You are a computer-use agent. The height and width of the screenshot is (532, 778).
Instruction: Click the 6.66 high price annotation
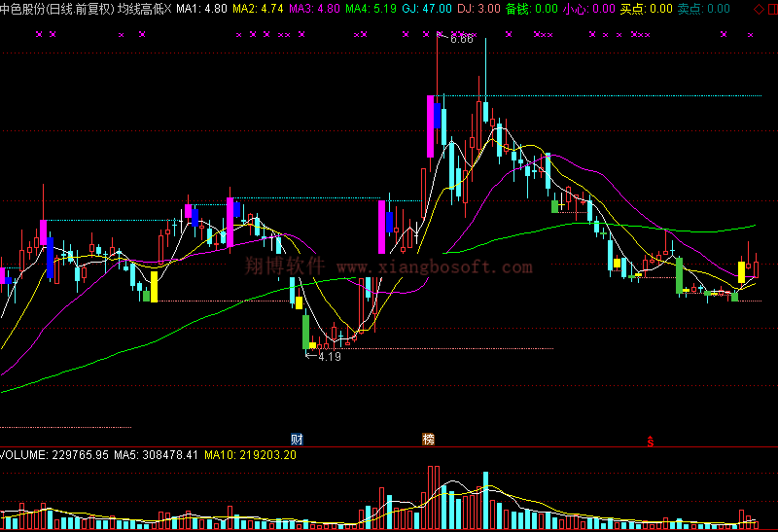[461, 39]
